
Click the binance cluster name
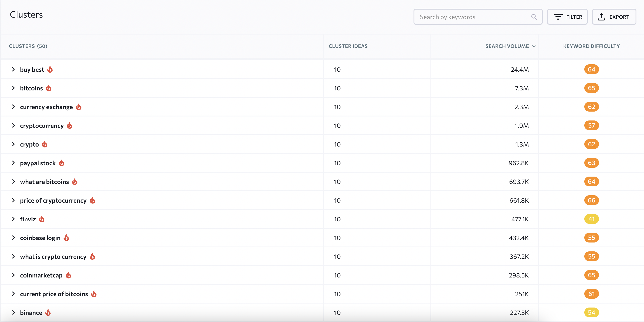point(31,312)
